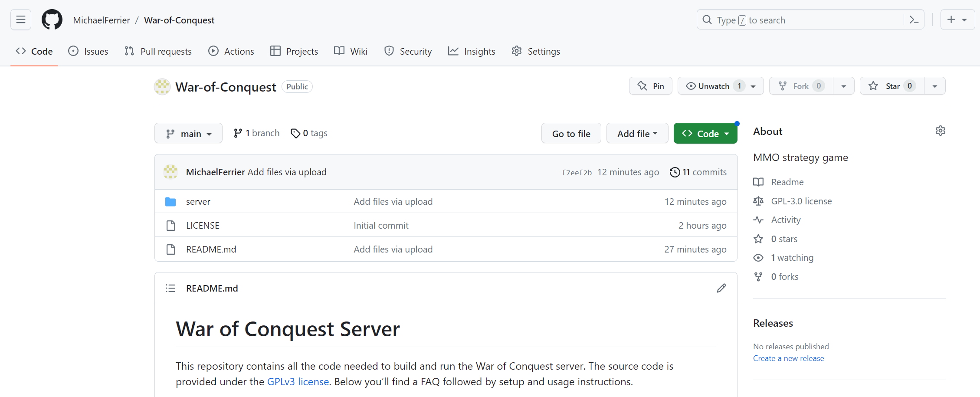980x397 pixels.
Task: Expand the Fork options arrow
Action: click(844, 86)
